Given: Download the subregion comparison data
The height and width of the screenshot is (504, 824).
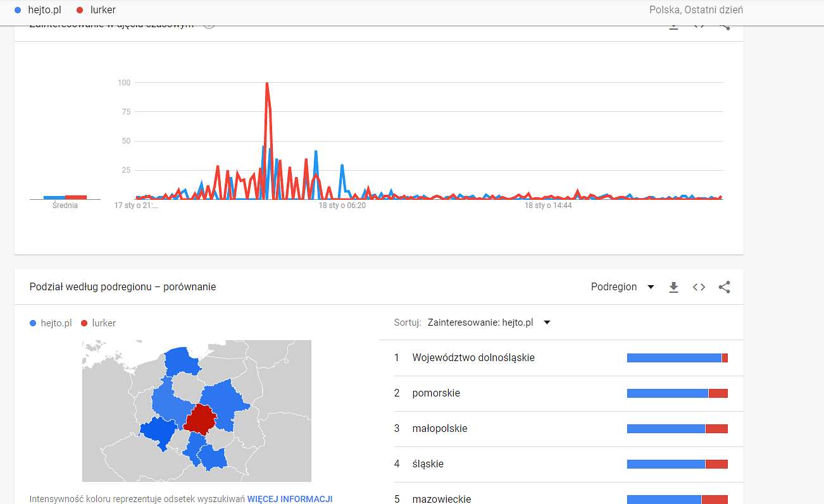Looking at the screenshot, I should point(674,287).
